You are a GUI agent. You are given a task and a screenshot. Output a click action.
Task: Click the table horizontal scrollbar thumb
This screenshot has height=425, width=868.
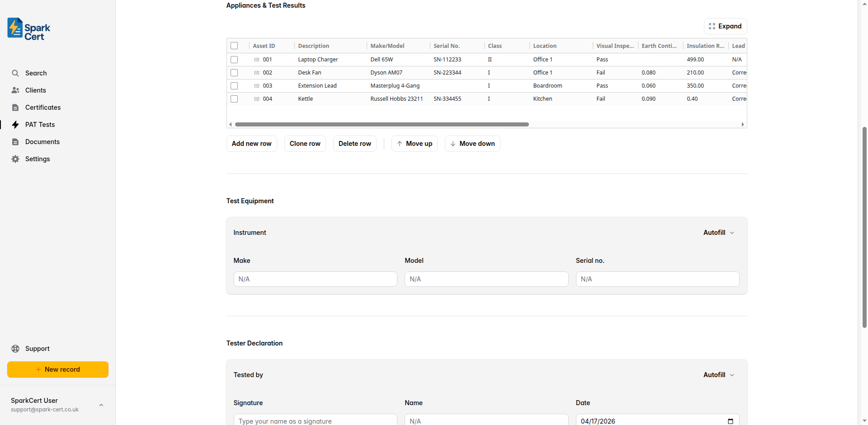(x=382, y=124)
